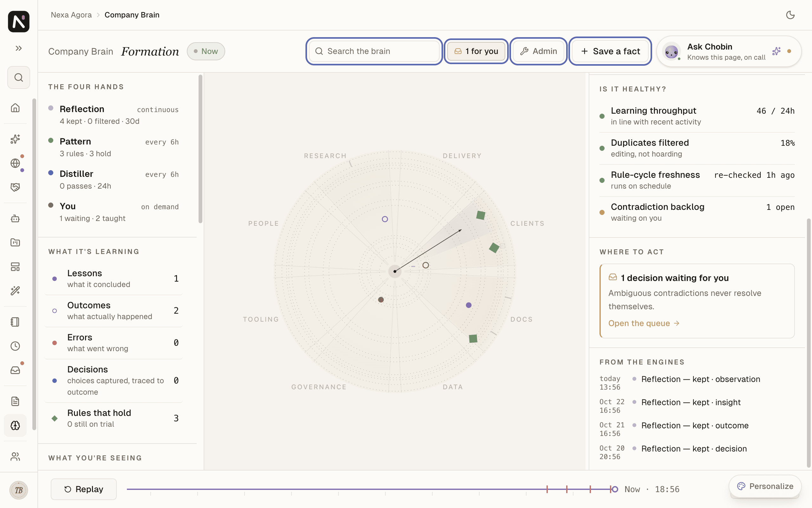Open the Personalize button
Screen dimensions: 812x508
click(765, 486)
